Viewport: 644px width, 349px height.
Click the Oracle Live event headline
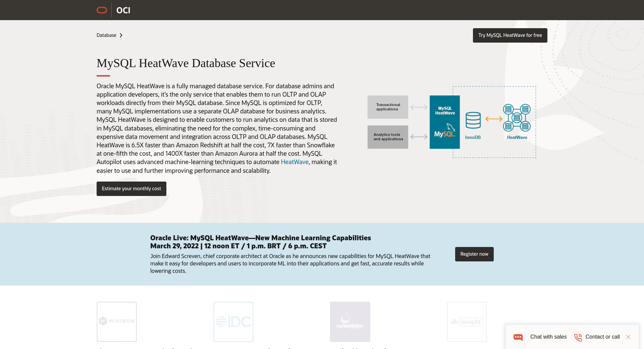[261, 238]
